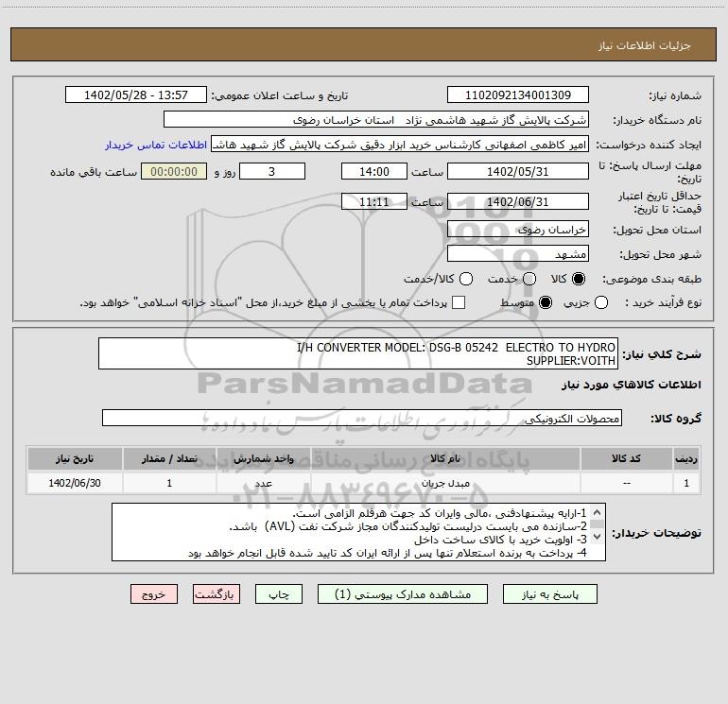Click the عدد unit cell
The image size is (728, 704).
[x=263, y=483]
